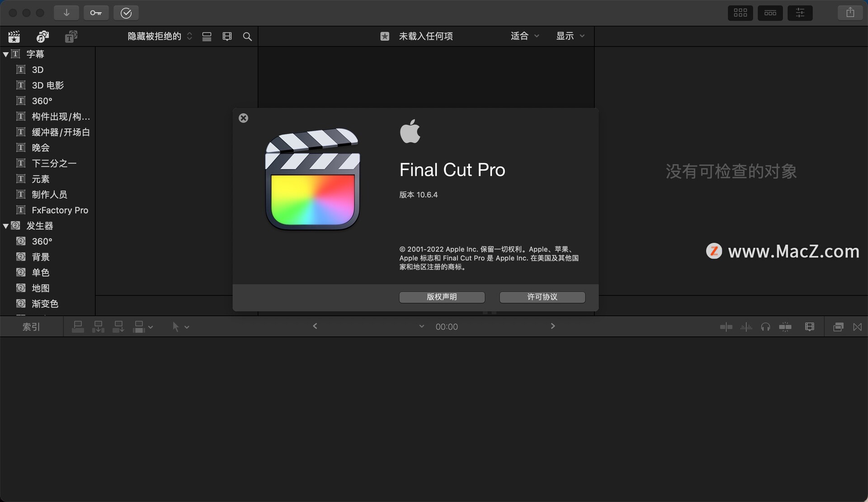Screen dimensions: 868x502
Task: Open the keyword editor key icon
Action: click(96, 13)
